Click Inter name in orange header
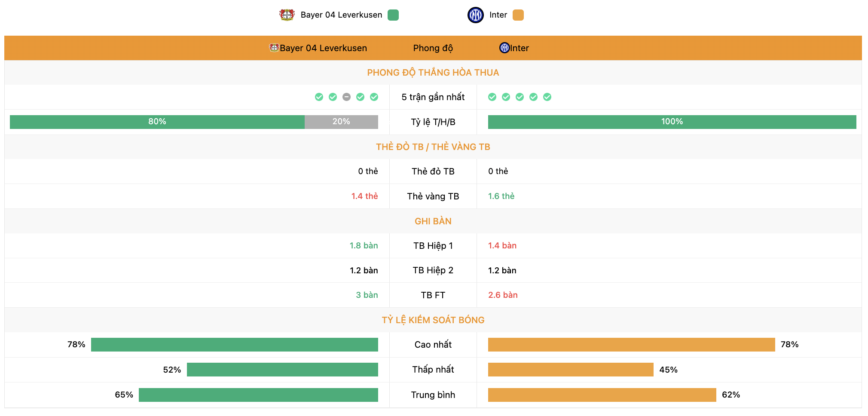This screenshot has height=416, width=868. [520, 48]
